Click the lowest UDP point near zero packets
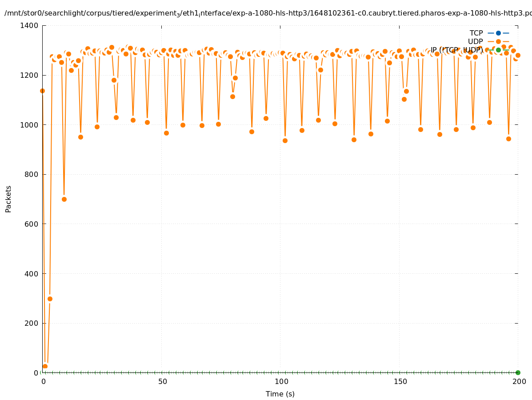 tap(45, 366)
